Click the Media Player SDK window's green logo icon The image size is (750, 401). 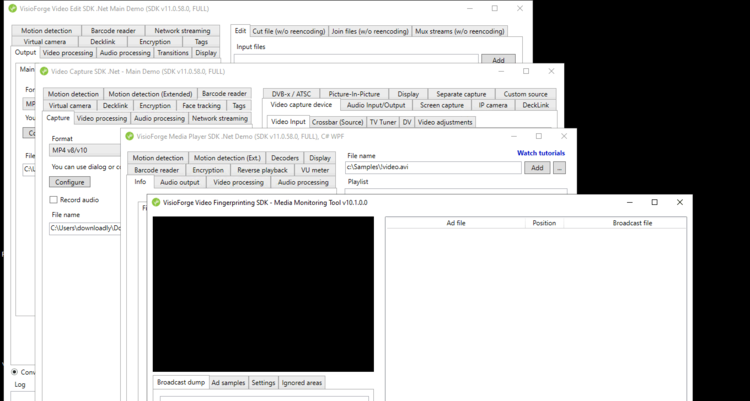coord(129,136)
